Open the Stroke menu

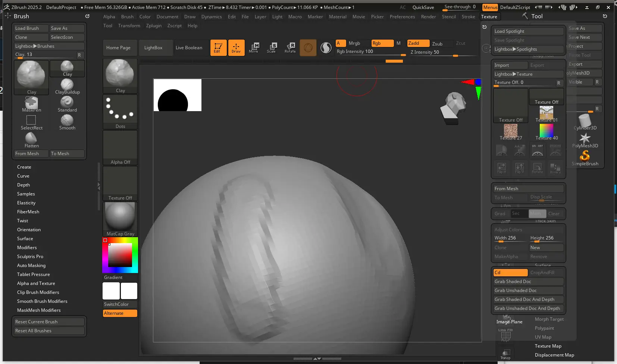click(468, 17)
